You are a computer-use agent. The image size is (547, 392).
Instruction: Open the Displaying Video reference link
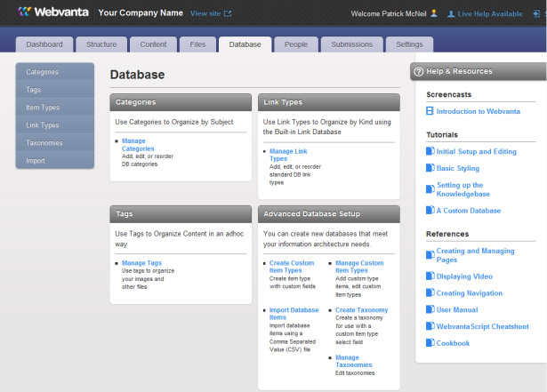464,276
